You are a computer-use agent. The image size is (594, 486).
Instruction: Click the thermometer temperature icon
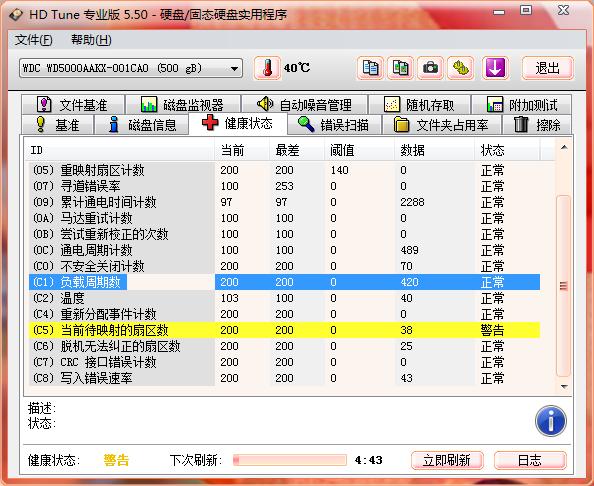click(267, 68)
